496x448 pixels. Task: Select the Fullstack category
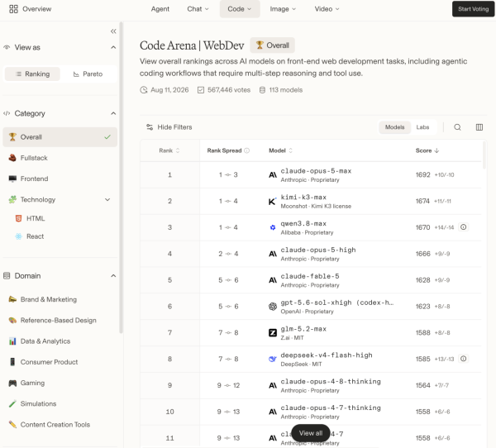[x=60, y=158]
